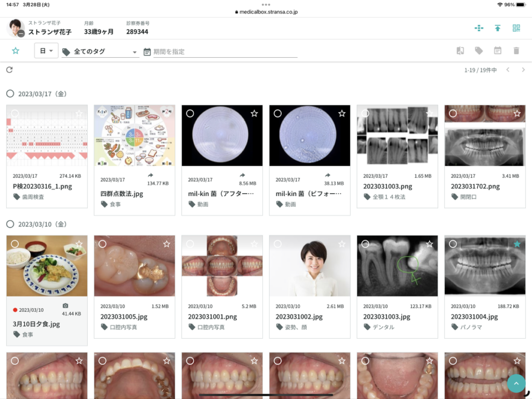
Task: Click the 期間を指定 date range field
Action: [224, 52]
